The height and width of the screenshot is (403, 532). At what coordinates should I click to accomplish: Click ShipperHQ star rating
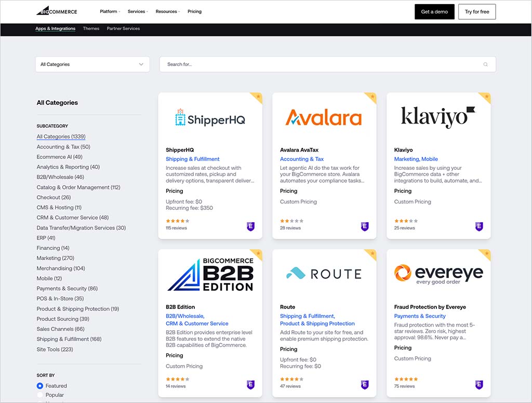[x=178, y=221]
